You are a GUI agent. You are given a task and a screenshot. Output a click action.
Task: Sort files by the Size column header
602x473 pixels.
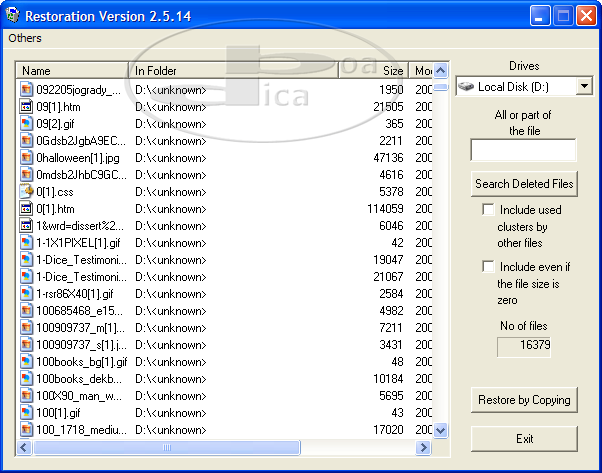[x=392, y=71]
